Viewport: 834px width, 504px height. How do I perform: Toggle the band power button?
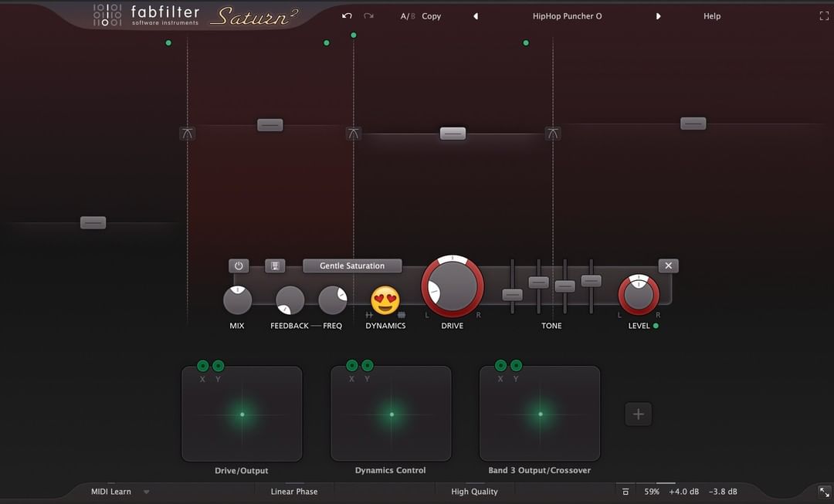point(239,266)
